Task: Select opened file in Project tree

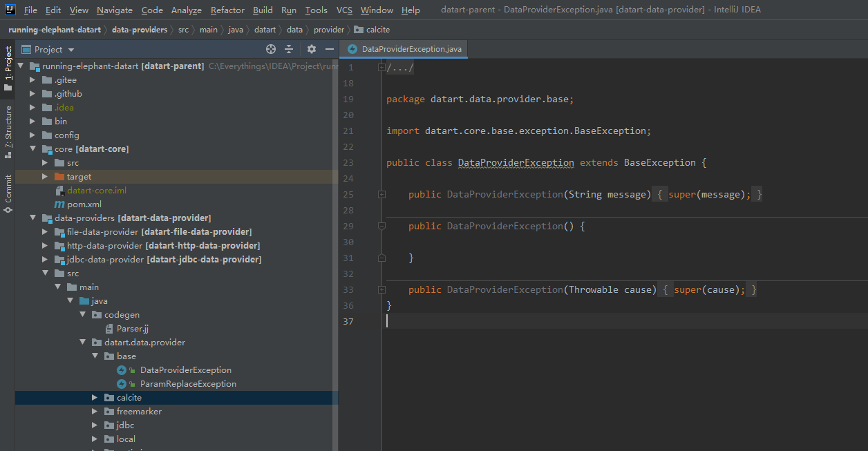Action: 271,49
